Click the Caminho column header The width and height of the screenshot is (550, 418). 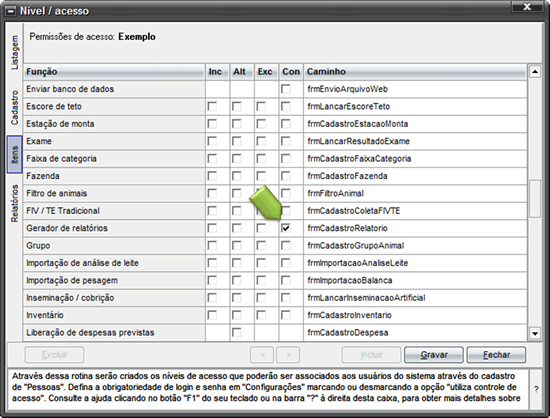[415, 72]
